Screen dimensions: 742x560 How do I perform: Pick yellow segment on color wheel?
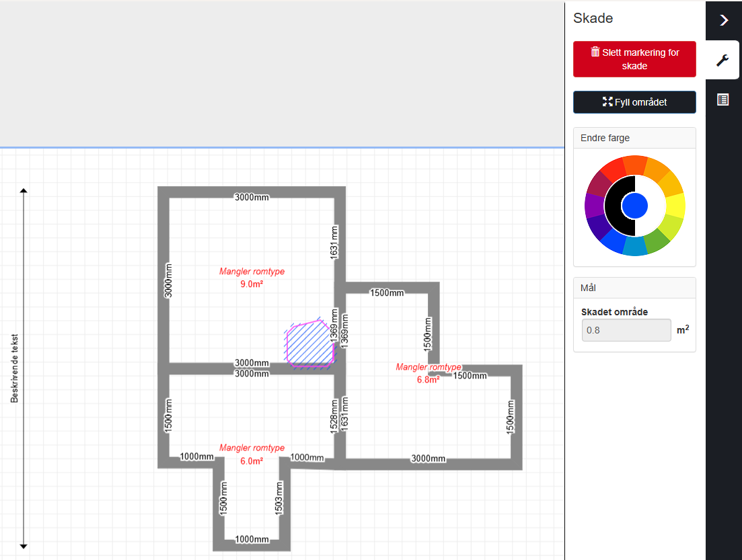point(675,205)
